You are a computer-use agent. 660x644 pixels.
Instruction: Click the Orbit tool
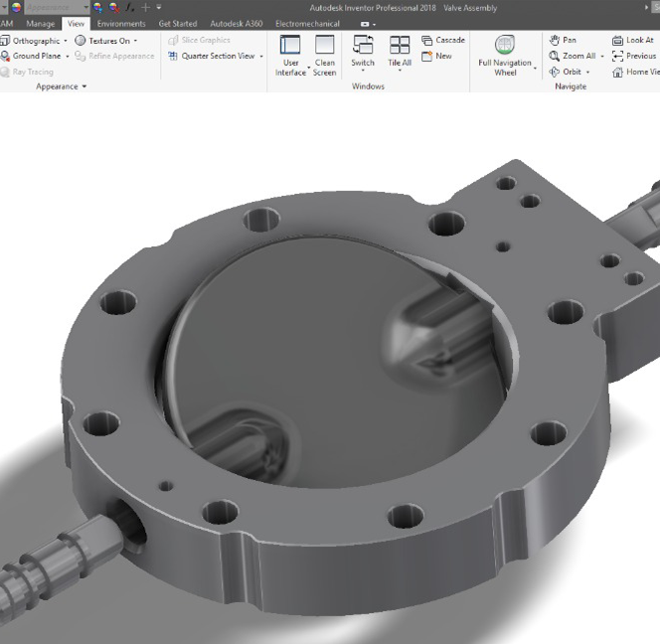(570, 72)
